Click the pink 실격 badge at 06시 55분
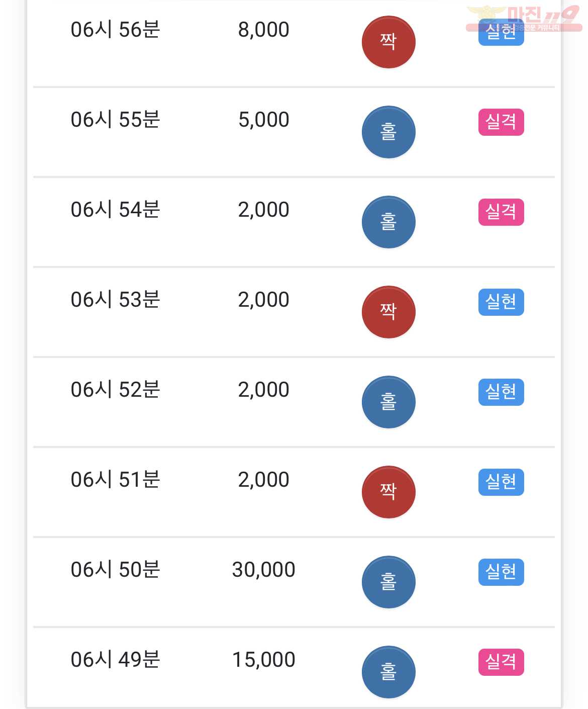The height and width of the screenshot is (709, 588). tap(501, 122)
